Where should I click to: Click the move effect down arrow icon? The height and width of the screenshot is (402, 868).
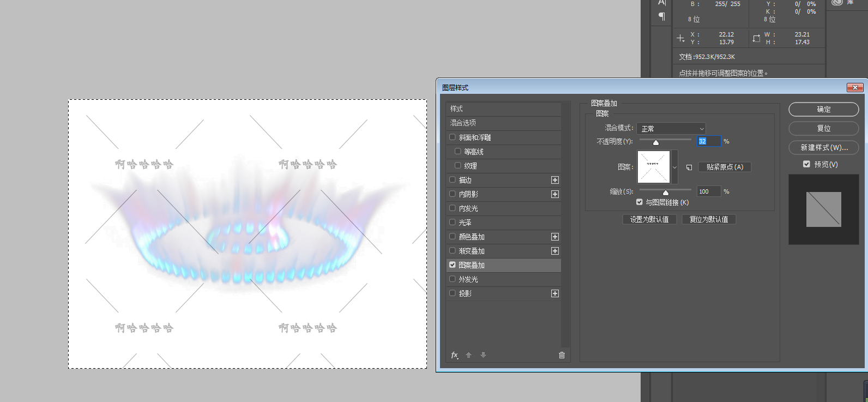(x=483, y=355)
